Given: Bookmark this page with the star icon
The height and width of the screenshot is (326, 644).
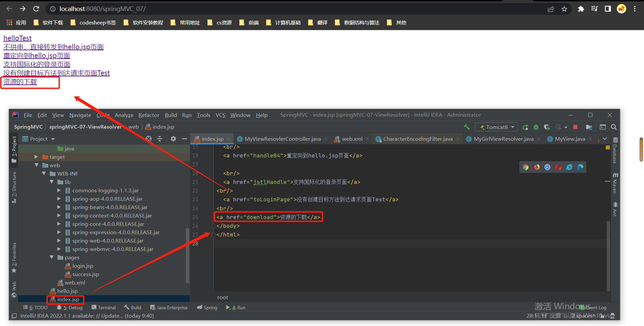Looking at the screenshot, I should [565, 9].
